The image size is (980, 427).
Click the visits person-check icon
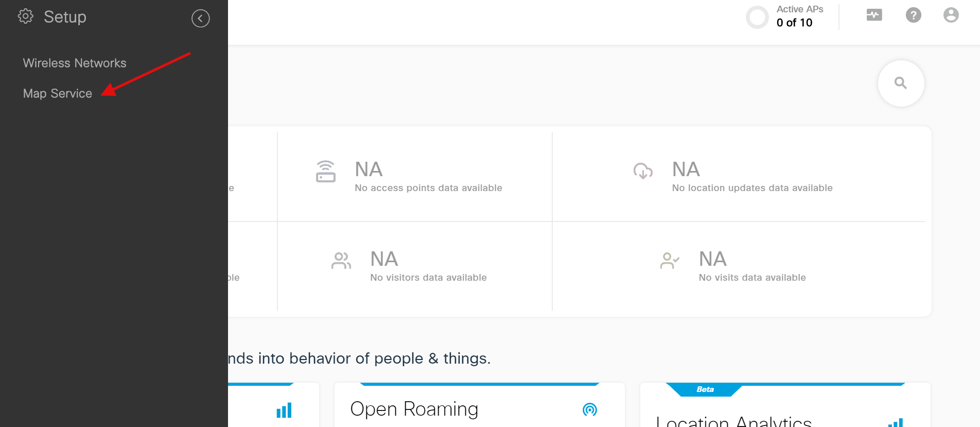(x=670, y=261)
